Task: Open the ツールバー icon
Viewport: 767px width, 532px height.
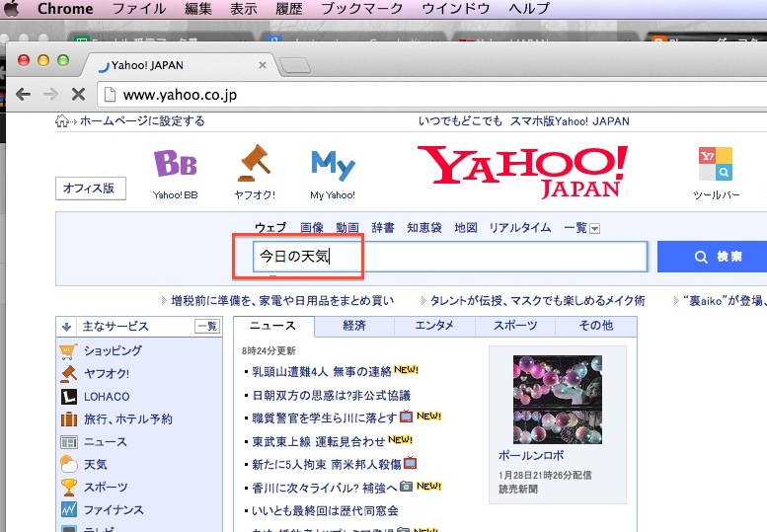Action: tap(715, 164)
